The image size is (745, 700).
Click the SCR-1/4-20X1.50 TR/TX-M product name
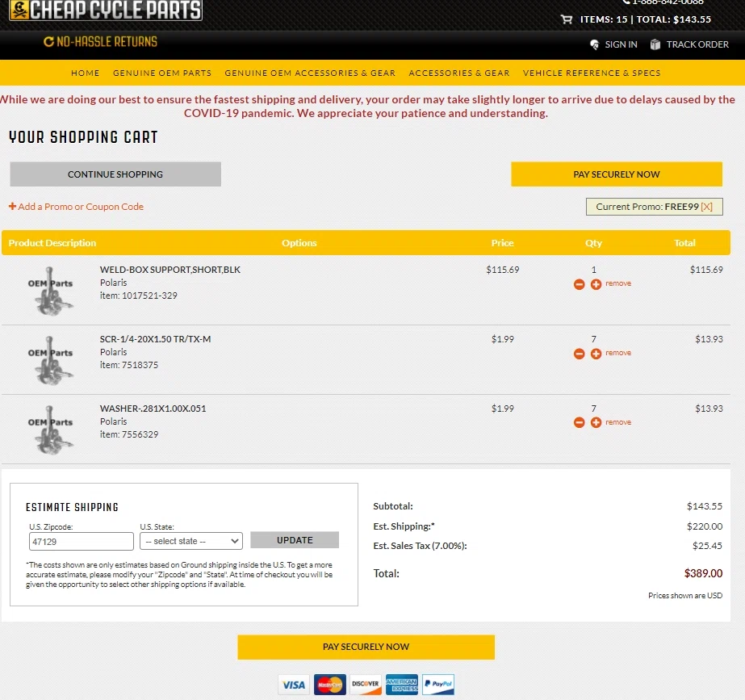[155, 339]
